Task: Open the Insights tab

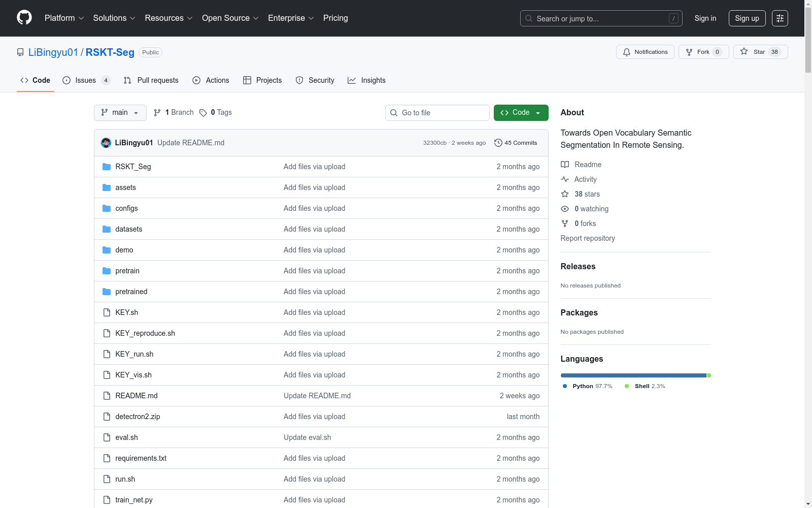Action: coord(366,80)
